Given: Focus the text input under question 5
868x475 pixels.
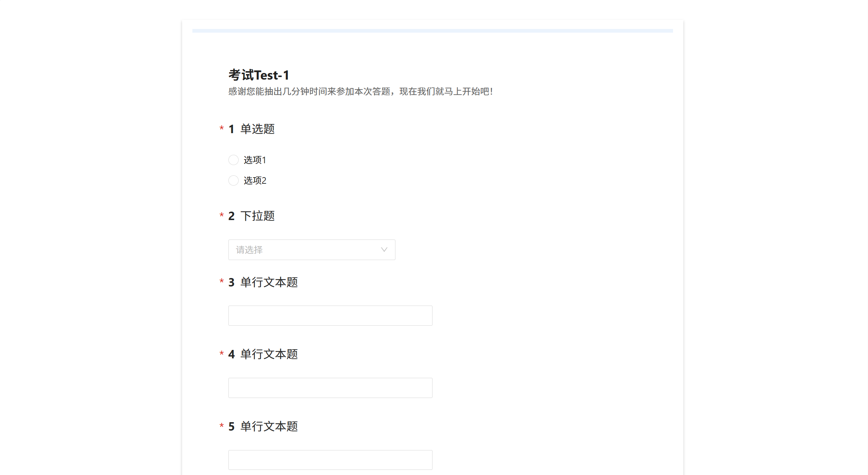Looking at the screenshot, I should coord(330,460).
